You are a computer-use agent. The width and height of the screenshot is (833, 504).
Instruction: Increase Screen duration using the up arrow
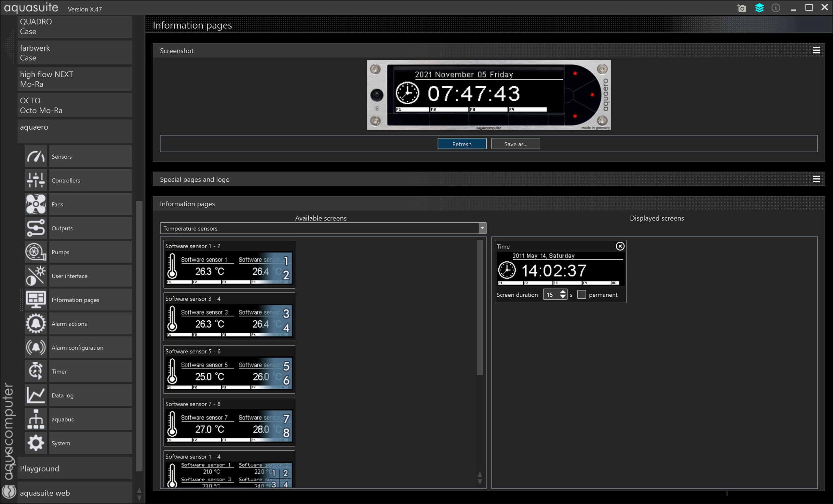[563, 292]
